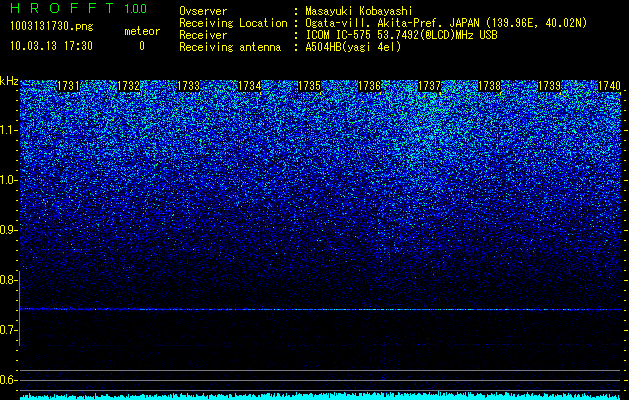Click the HROFFT program title

point(62,8)
